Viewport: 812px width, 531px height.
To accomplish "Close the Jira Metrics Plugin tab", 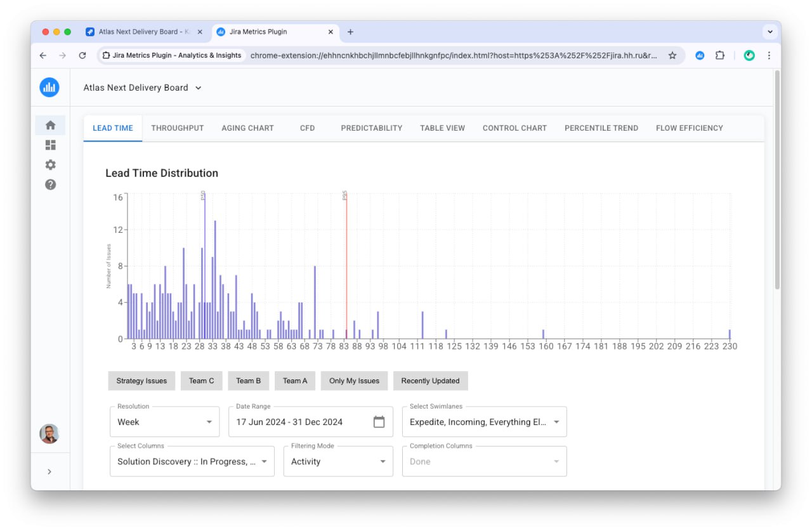I will [331, 32].
